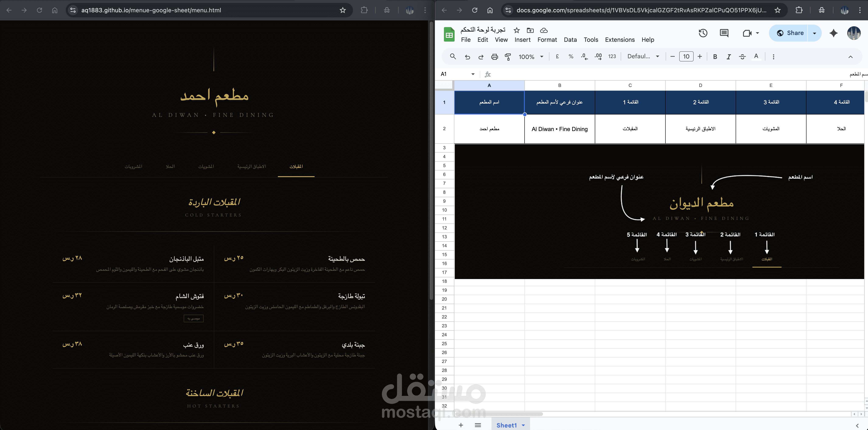868x430 pixels.
Task: Open extensions icon in left browser
Action: pyautogui.click(x=364, y=10)
